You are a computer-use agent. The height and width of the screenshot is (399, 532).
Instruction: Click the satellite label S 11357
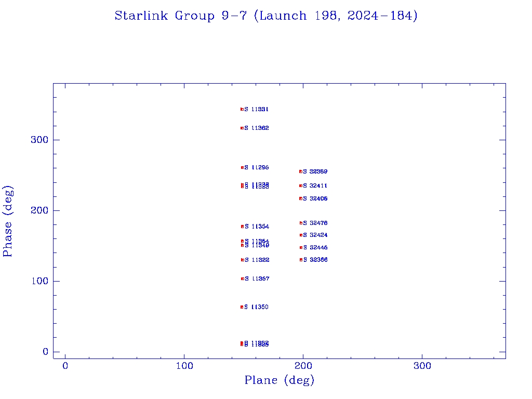point(257,278)
